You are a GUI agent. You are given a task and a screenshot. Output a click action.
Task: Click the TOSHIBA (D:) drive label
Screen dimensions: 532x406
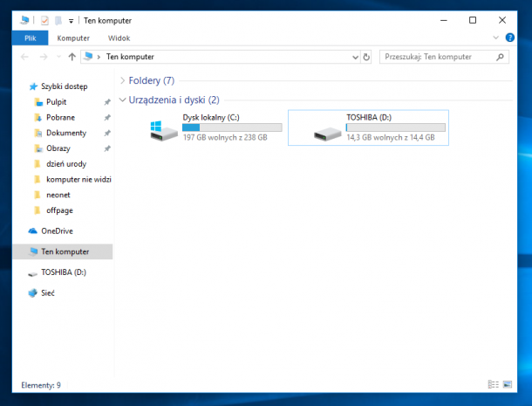[x=369, y=118]
